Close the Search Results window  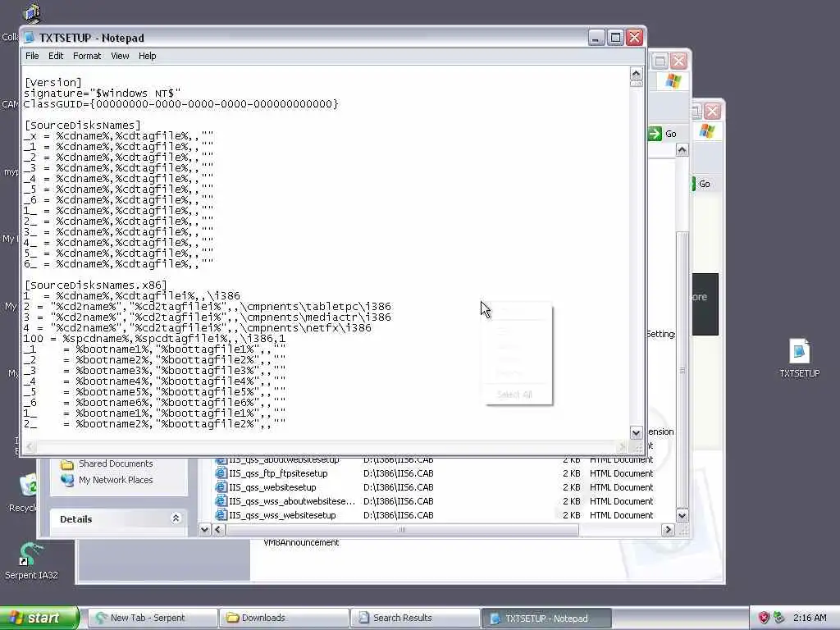[678, 61]
